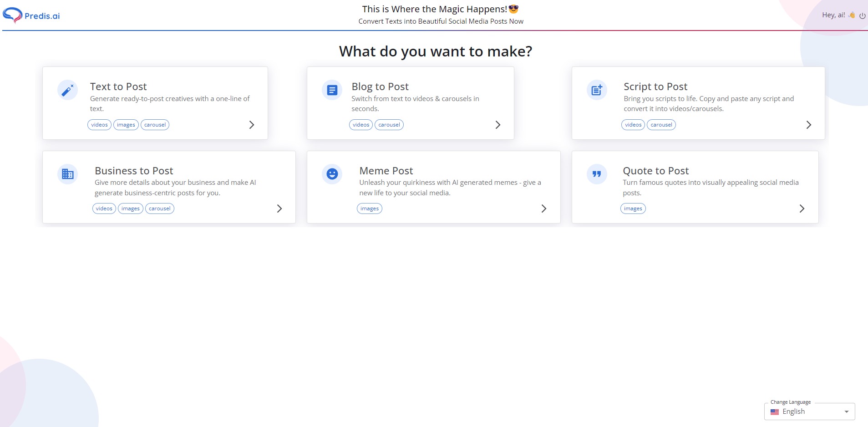Open the Change Language dropdown
Screen dimensions: 868x427
point(809,412)
